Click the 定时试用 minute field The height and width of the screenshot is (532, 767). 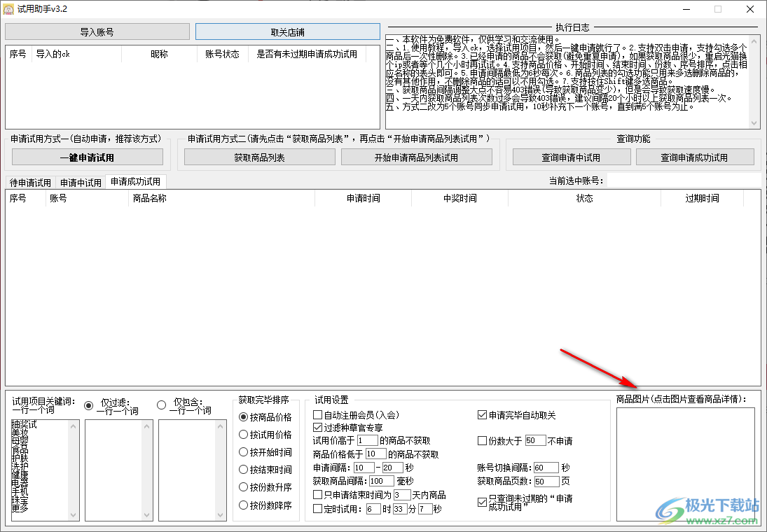click(400, 509)
